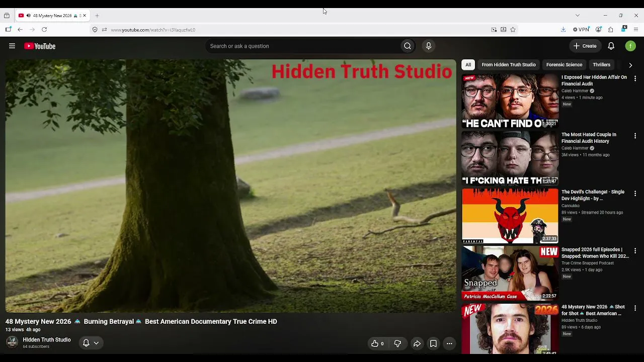This screenshot has height=362, width=644.
Task: Click the Create button
Action: click(585, 46)
